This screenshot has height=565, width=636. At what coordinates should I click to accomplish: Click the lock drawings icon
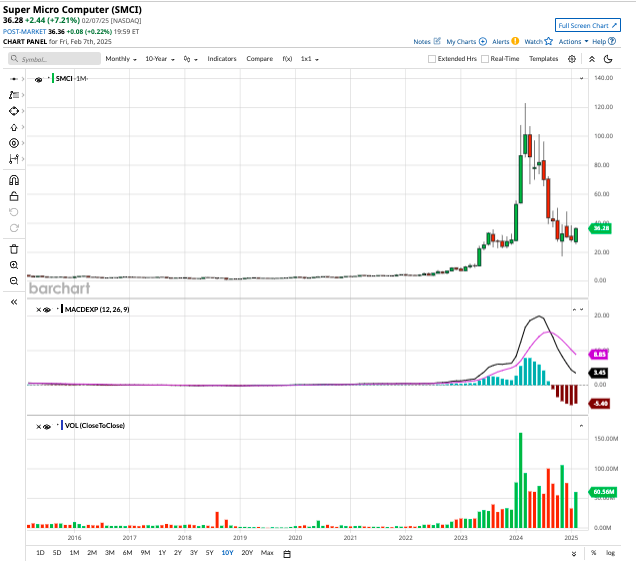(x=14, y=197)
